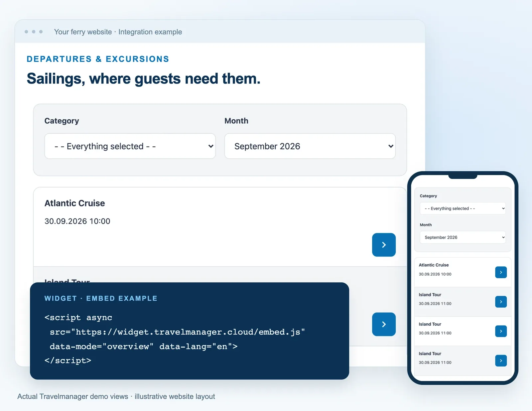
Task: Open the desktop Month dropdown showing September 2026
Action: [x=310, y=146]
